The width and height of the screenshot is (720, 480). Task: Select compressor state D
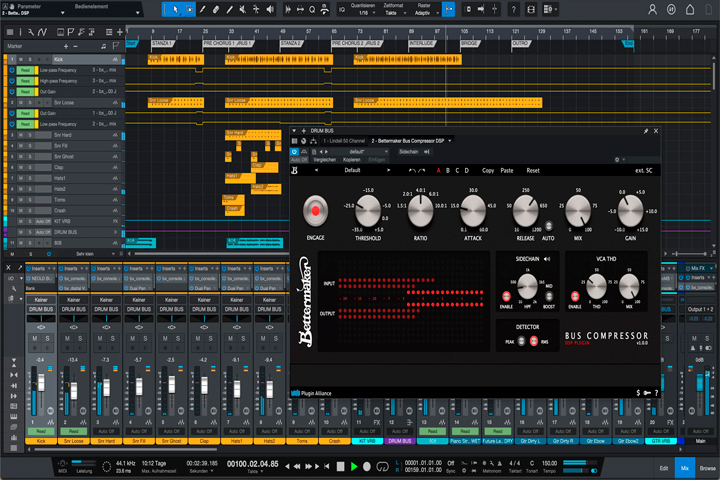[467, 170]
